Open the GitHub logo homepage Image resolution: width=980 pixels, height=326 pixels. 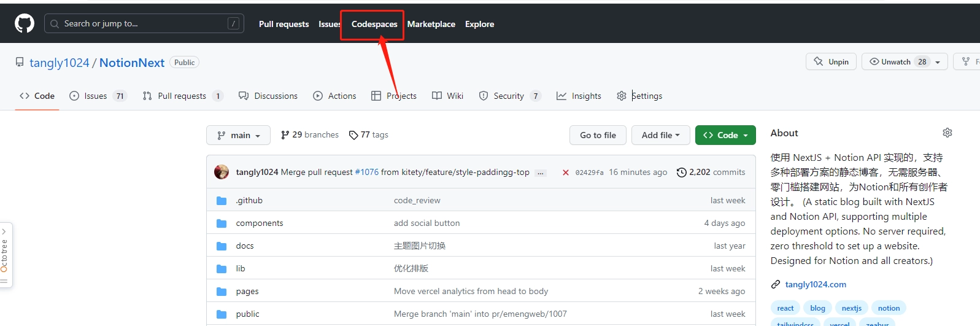tap(25, 24)
